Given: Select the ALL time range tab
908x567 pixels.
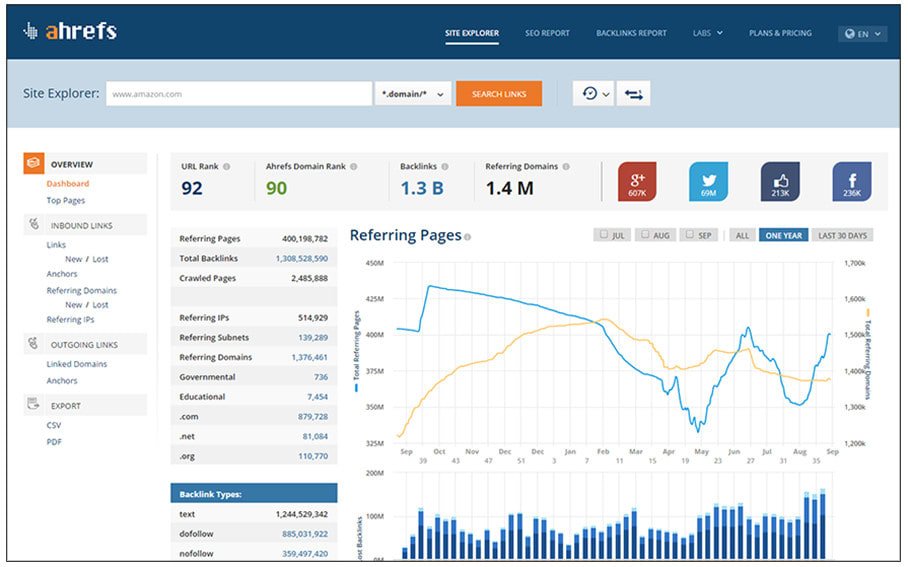Looking at the screenshot, I should [x=742, y=235].
